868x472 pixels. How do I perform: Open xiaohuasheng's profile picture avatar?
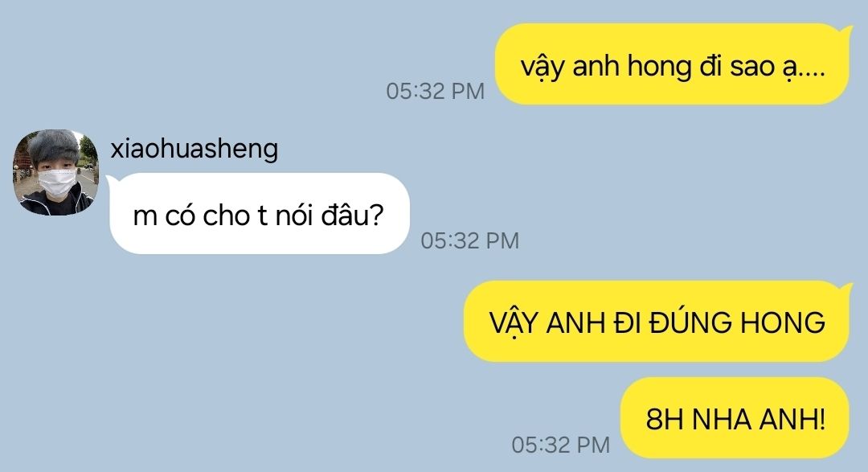[x=55, y=172]
